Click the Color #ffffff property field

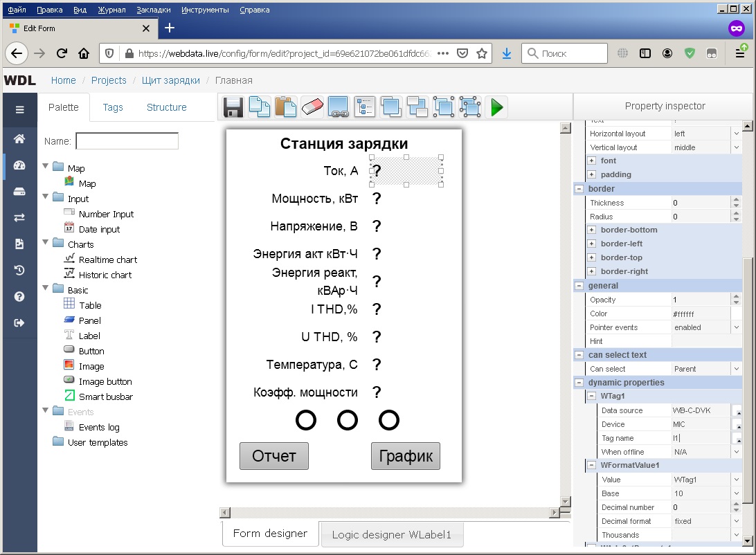point(702,313)
